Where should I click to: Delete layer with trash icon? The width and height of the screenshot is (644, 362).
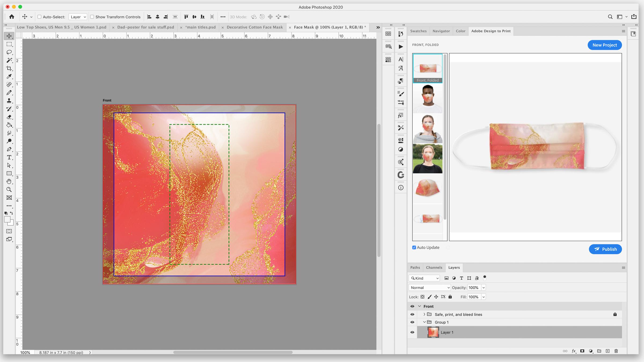click(x=616, y=351)
